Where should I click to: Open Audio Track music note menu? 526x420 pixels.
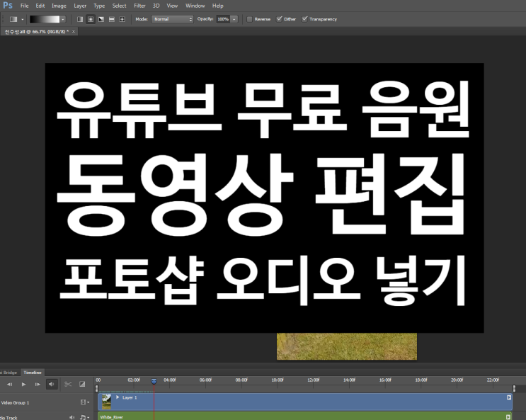coord(84,417)
